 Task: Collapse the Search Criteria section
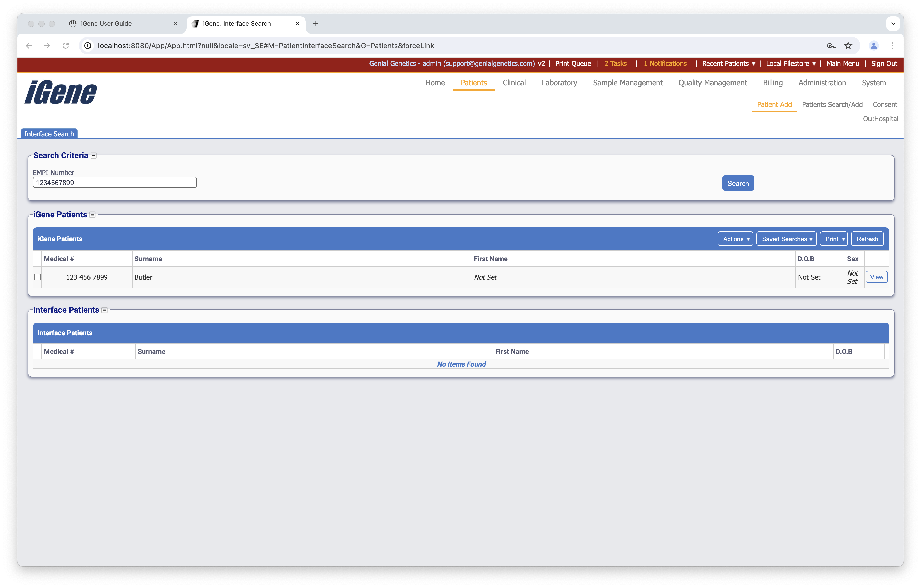[94, 156]
